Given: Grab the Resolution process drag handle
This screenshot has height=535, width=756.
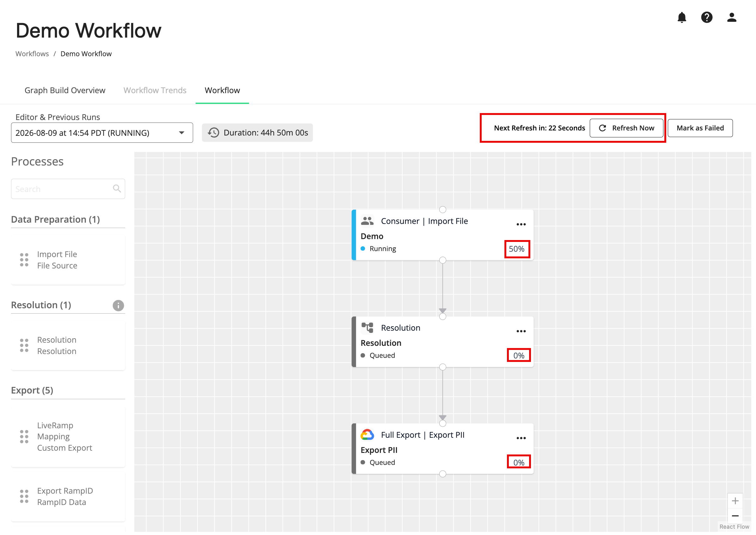Looking at the screenshot, I should click(24, 345).
